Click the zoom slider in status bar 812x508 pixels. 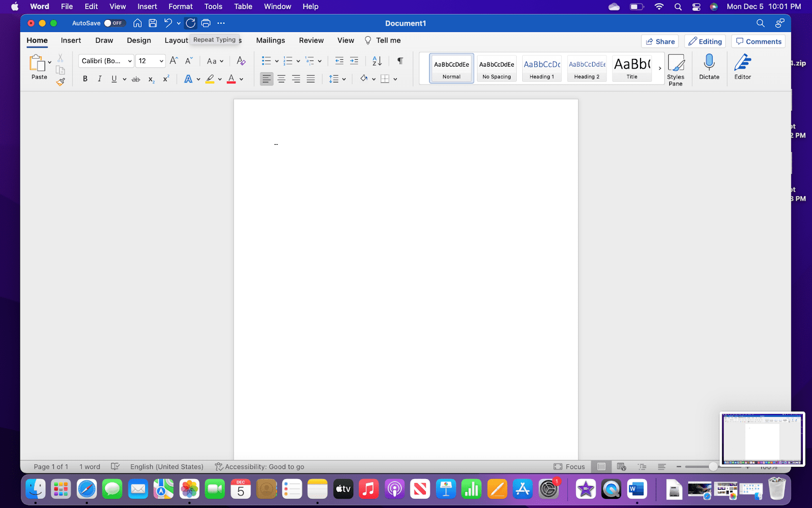pos(713,466)
